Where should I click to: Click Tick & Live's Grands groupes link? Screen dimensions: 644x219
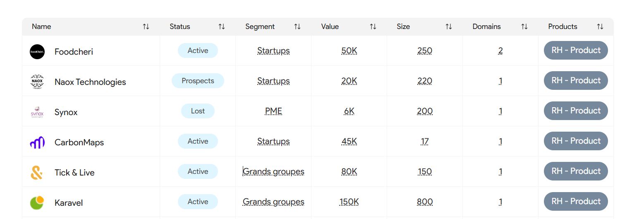point(273,171)
